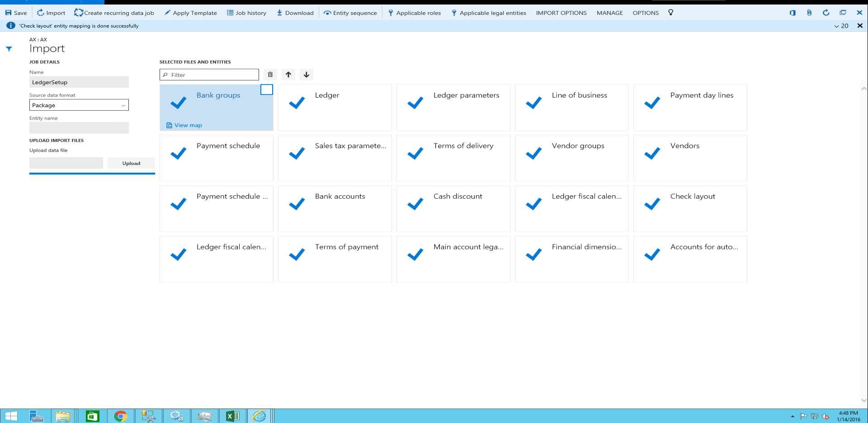This screenshot has width=868, height=423.
Task: Open page in new window icon
Action: pyautogui.click(x=843, y=13)
